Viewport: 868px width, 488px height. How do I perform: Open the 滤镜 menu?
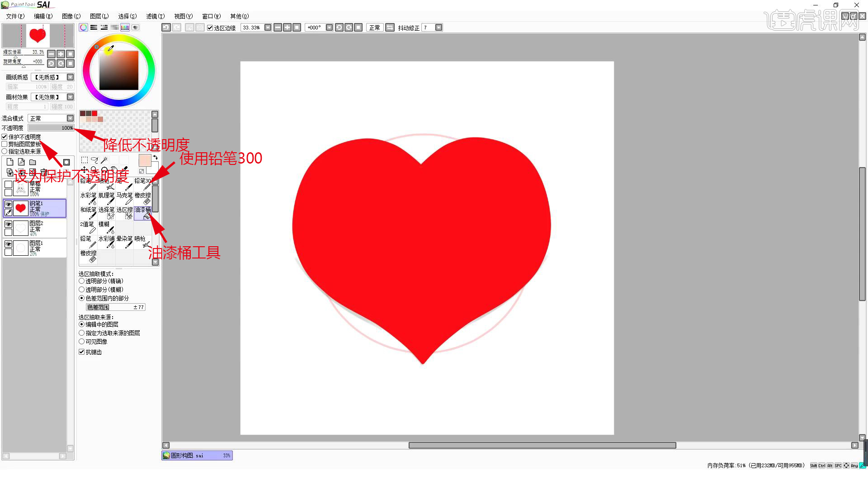156,16
